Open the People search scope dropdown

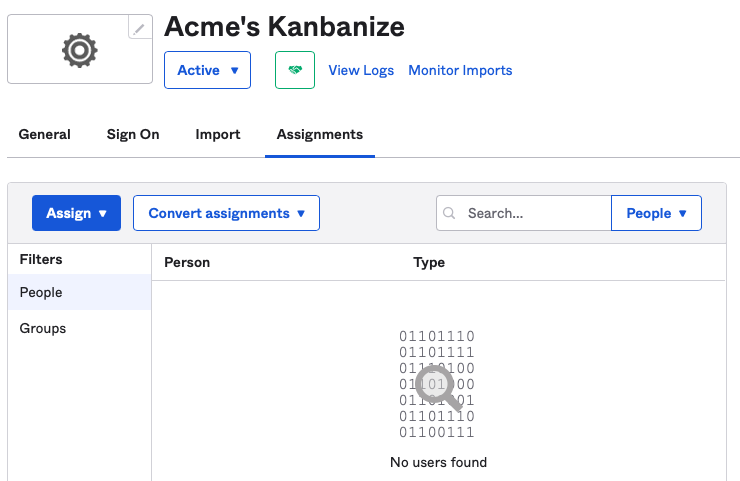[x=656, y=213]
